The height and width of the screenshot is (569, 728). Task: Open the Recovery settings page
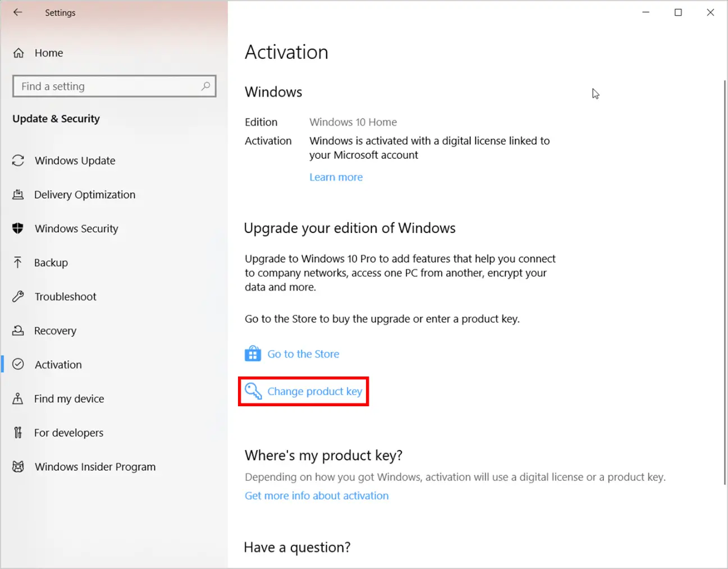(x=55, y=331)
